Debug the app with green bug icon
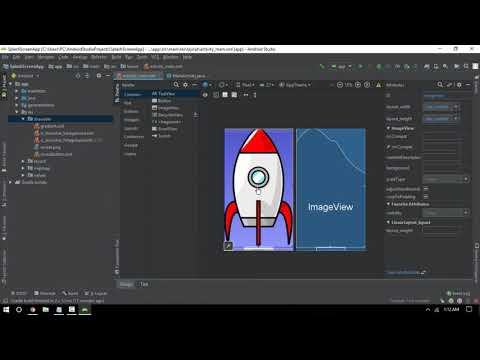This screenshot has width=480, height=360. pos(379,66)
